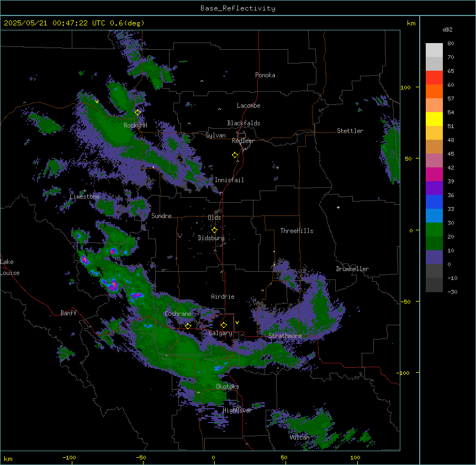Image resolution: width=476 pixels, height=465 pixels.
Task: Select the bright yellow 51-54 dBZ swatch
Action: click(434, 119)
